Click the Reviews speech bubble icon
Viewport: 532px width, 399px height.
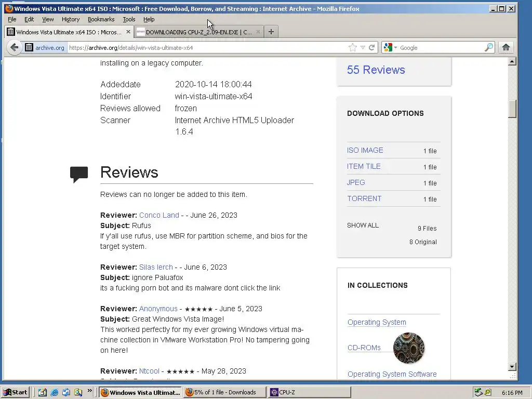[x=79, y=174]
